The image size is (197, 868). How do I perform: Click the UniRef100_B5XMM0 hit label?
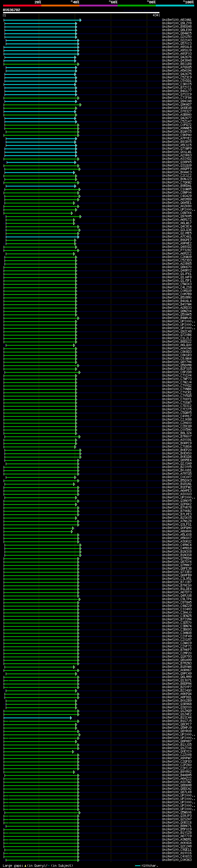(176, 297)
